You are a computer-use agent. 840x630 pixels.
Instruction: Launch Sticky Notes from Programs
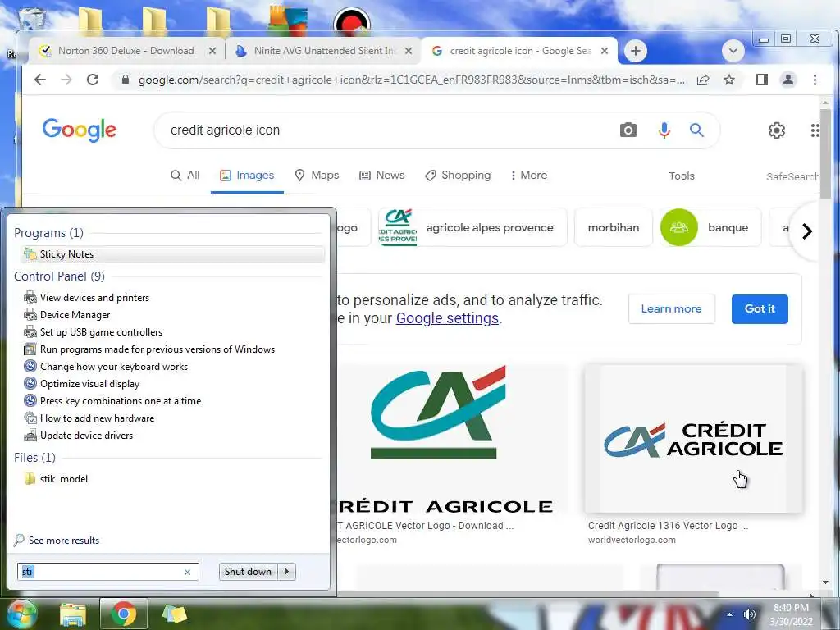click(172, 254)
